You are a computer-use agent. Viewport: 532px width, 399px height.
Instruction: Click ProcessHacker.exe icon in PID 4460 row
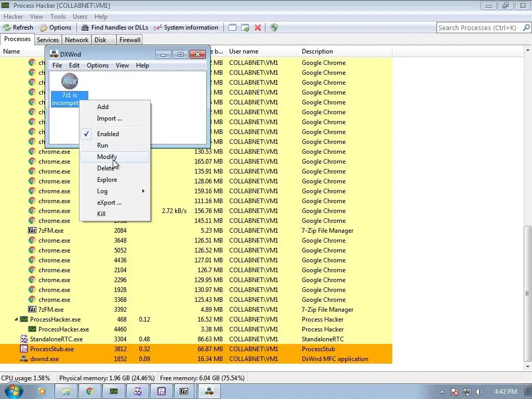(32, 329)
